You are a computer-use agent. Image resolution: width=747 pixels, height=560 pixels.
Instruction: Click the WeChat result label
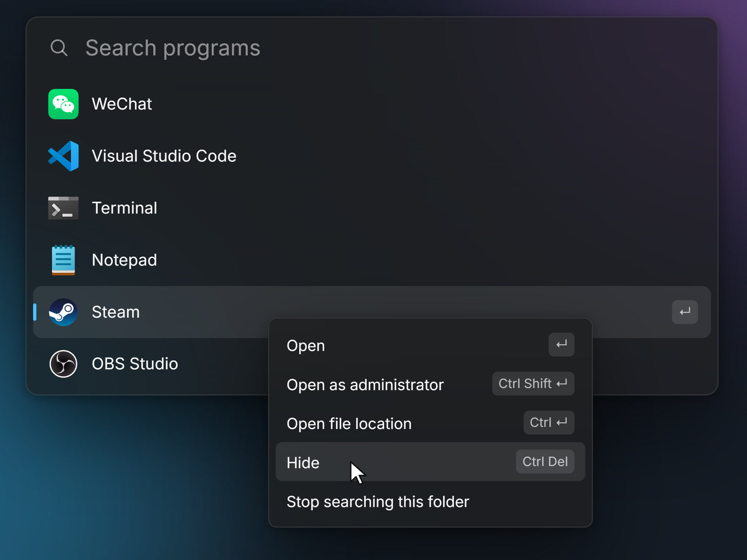point(122,104)
